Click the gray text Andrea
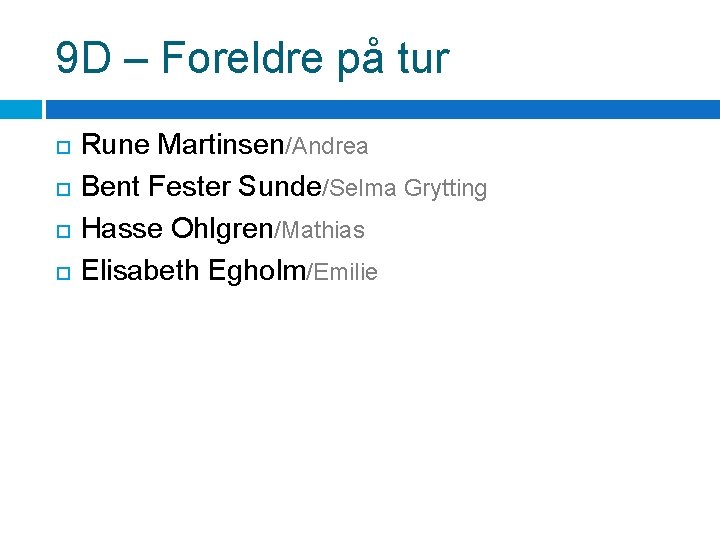The image size is (720, 540). [330, 146]
